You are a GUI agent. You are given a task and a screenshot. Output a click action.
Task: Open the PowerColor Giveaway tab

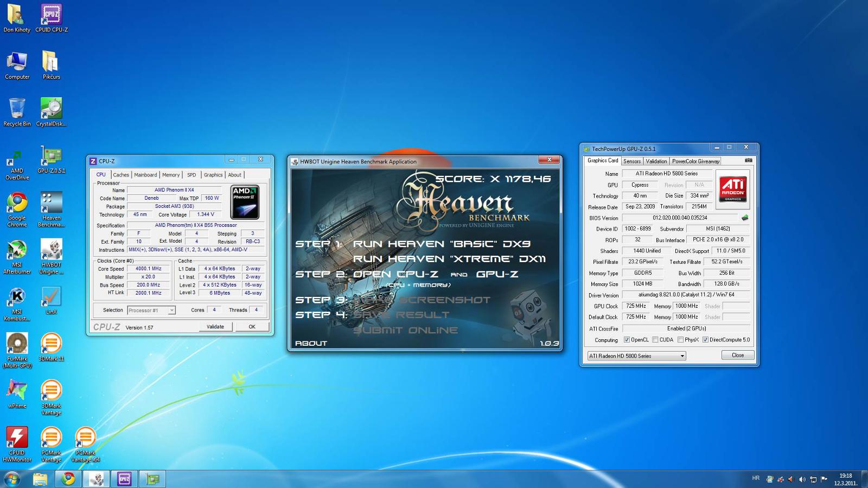point(696,161)
